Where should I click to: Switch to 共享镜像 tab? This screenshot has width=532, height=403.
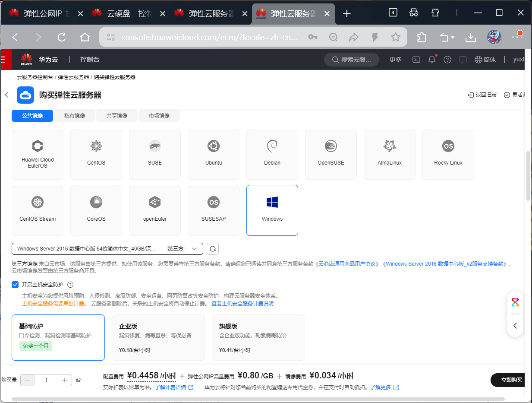coord(117,116)
